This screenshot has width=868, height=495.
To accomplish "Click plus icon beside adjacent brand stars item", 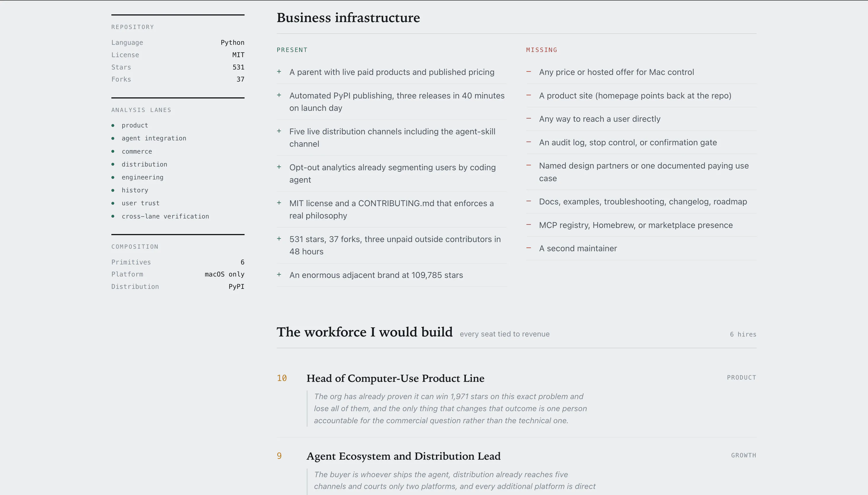I will pos(279,274).
